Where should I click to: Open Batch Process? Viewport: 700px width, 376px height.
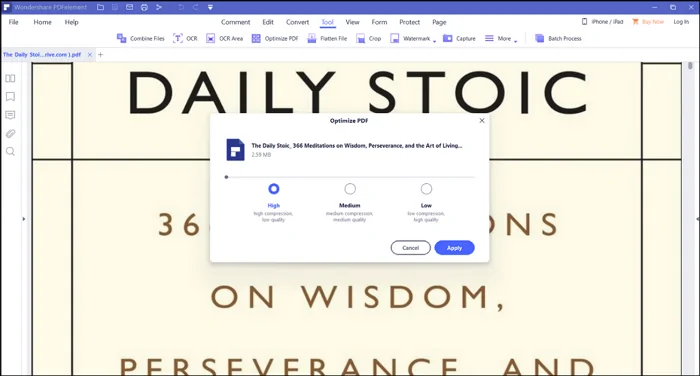pos(558,38)
